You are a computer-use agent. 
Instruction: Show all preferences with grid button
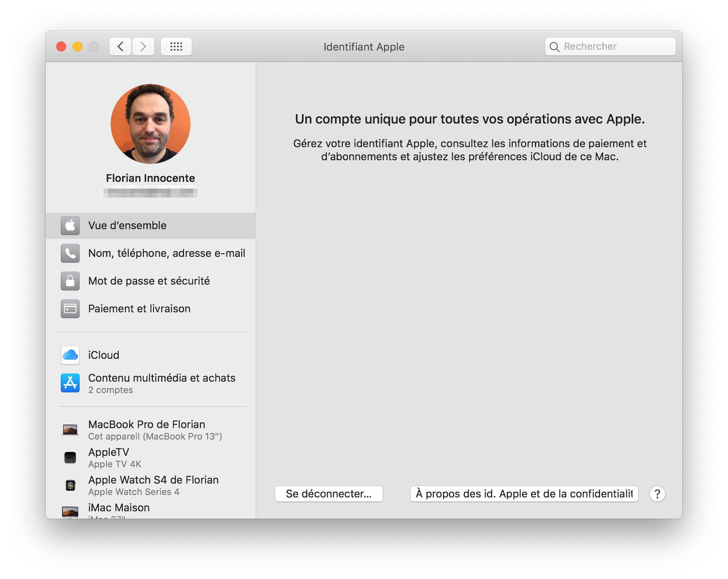(x=176, y=46)
